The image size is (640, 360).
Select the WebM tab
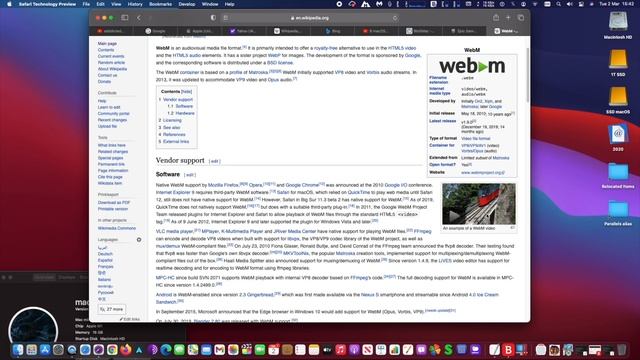(x=508, y=31)
